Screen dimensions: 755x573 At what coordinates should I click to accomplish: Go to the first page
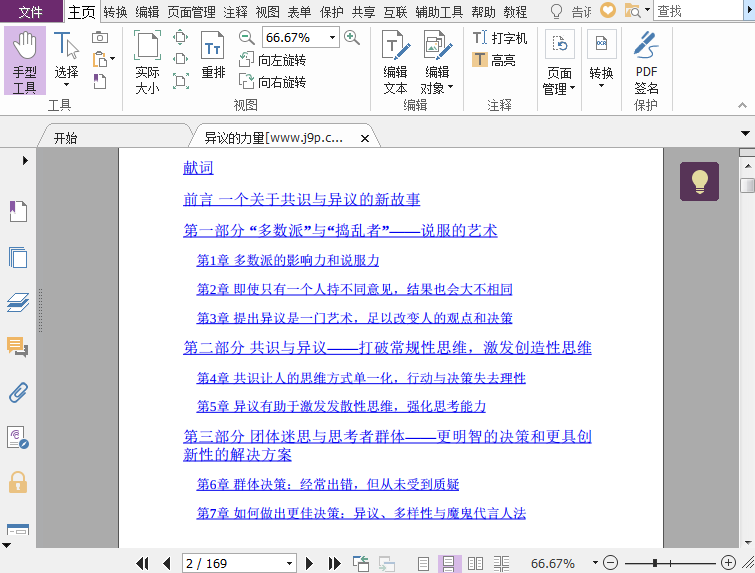point(143,563)
